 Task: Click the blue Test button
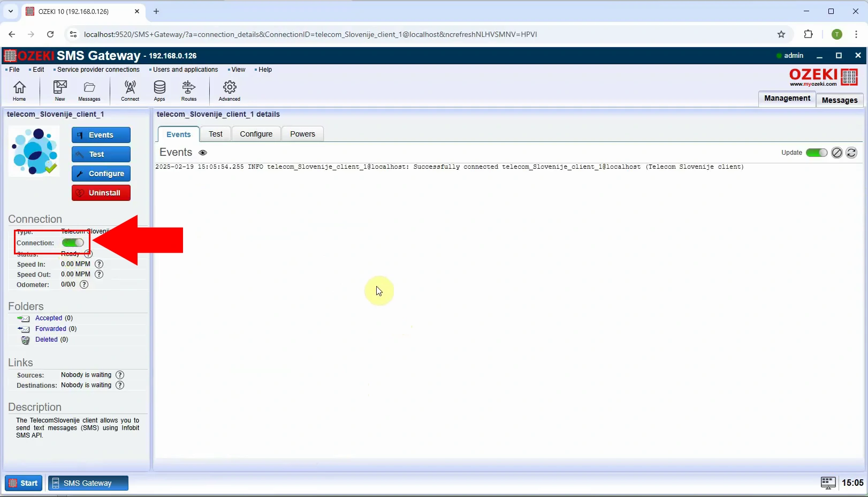[101, 154]
